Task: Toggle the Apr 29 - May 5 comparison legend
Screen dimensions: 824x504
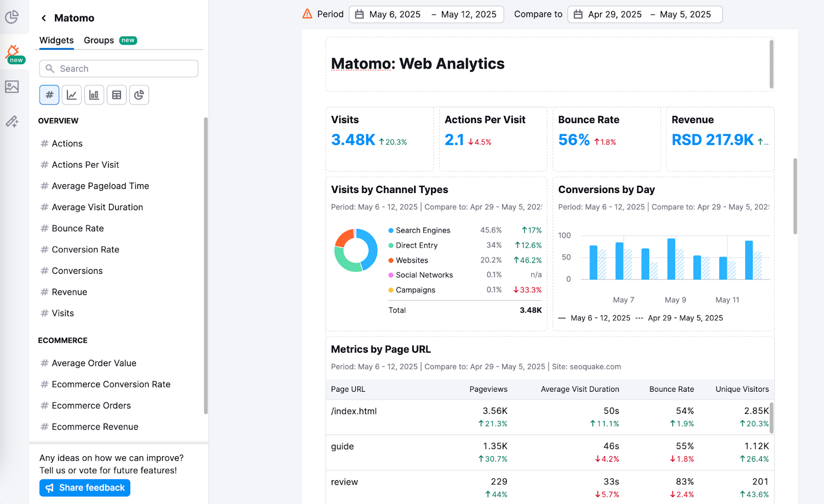Action: (684, 318)
